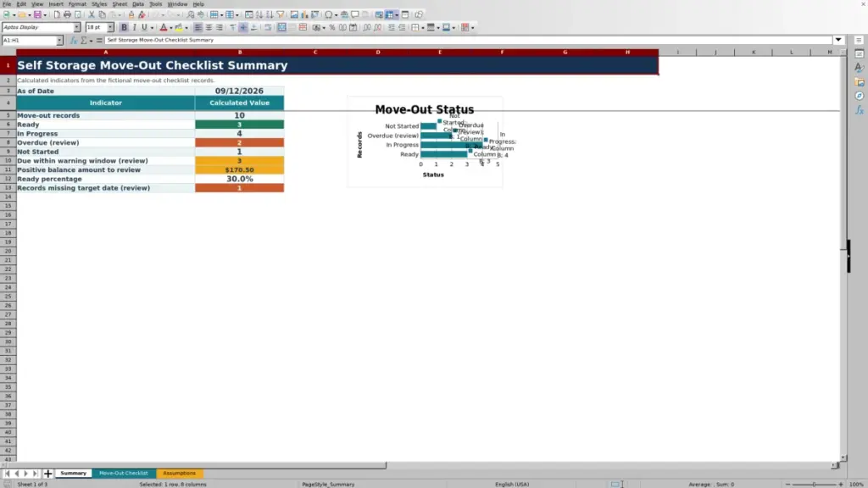Toggle center vertically alignment
This screenshot has height=488, width=868.
(x=243, y=28)
